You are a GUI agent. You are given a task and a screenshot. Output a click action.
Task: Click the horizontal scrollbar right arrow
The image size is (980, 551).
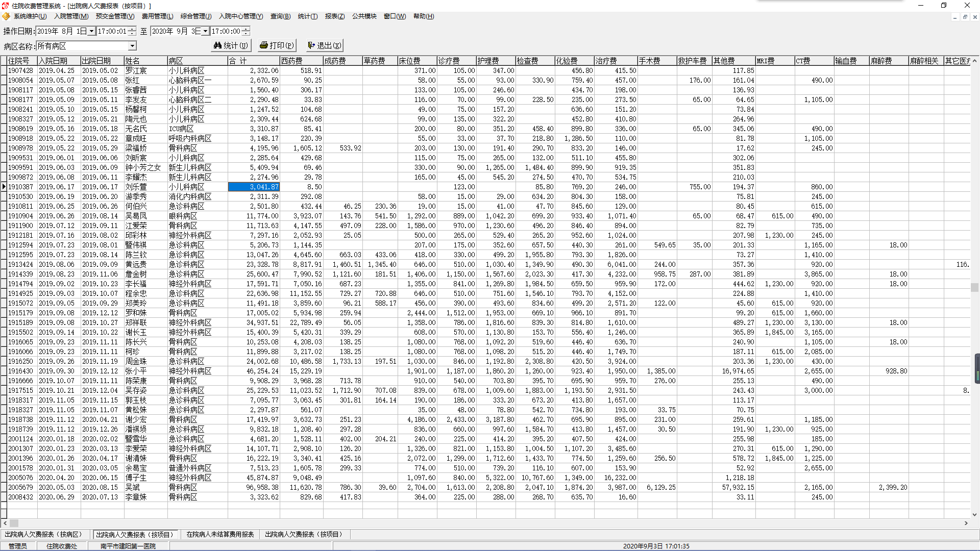point(966,523)
